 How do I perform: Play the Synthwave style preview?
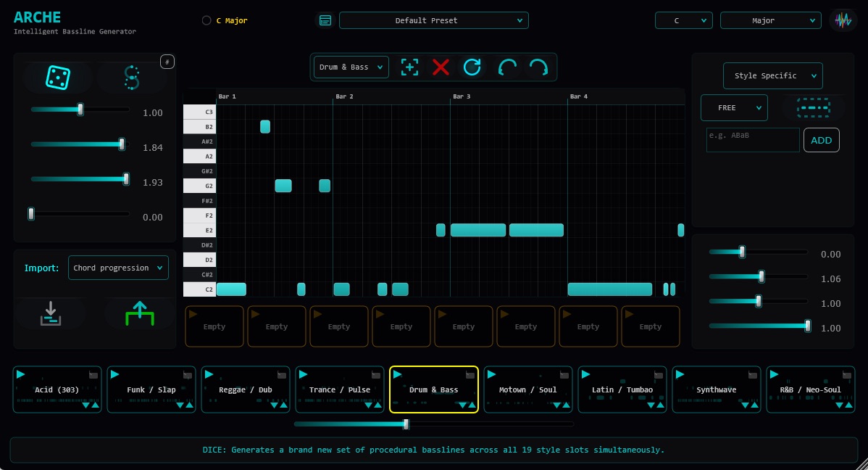click(680, 374)
